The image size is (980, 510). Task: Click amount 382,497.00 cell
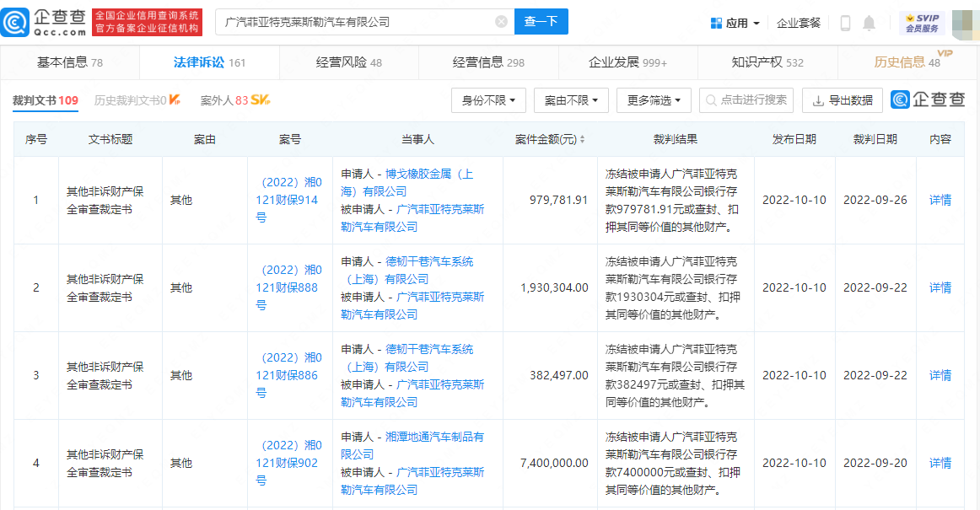[x=559, y=375]
